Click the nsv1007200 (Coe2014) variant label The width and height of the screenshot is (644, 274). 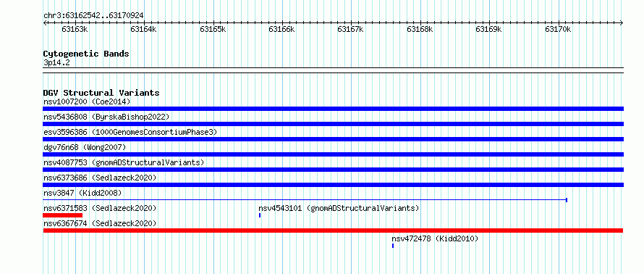click(x=87, y=101)
